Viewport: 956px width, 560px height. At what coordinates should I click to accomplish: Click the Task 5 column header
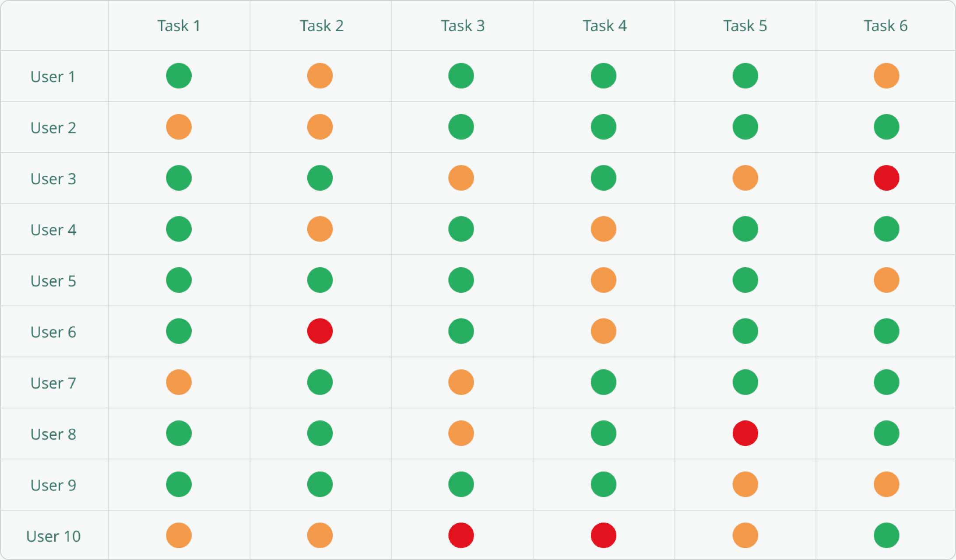click(745, 26)
